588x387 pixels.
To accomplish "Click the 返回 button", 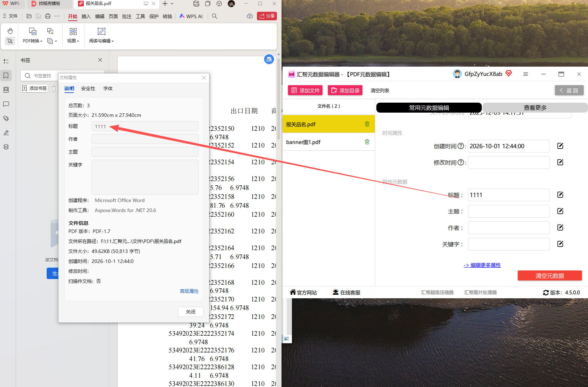I will pyautogui.click(x=569, y=91).
